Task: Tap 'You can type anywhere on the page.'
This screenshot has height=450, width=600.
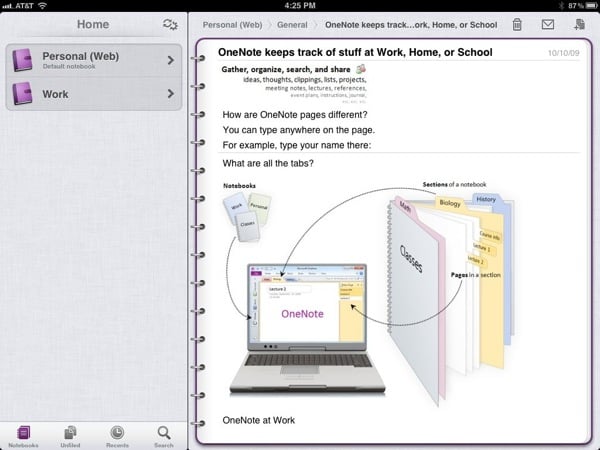Action: (x=299, y=130)
